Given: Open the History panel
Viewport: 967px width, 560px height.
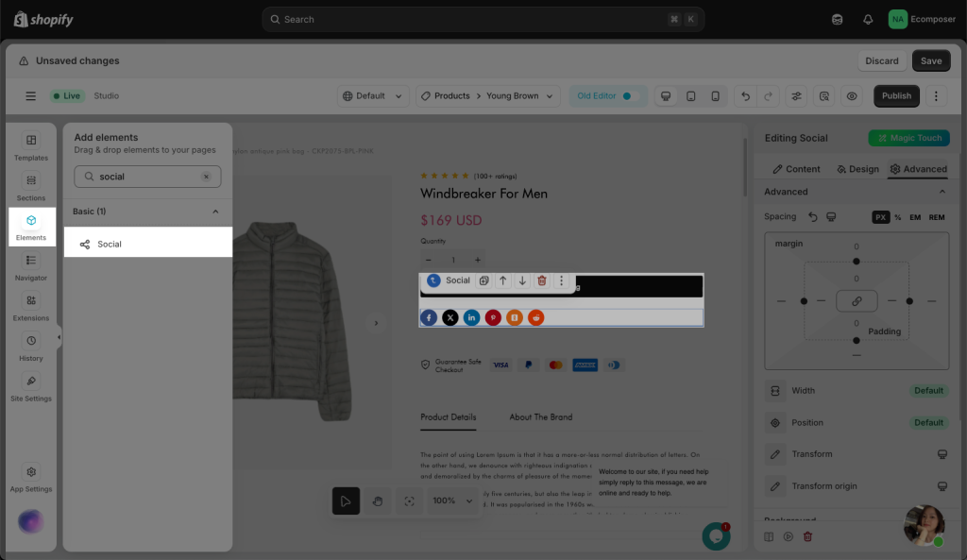Looking at the screenshot, I should (31, 347).
